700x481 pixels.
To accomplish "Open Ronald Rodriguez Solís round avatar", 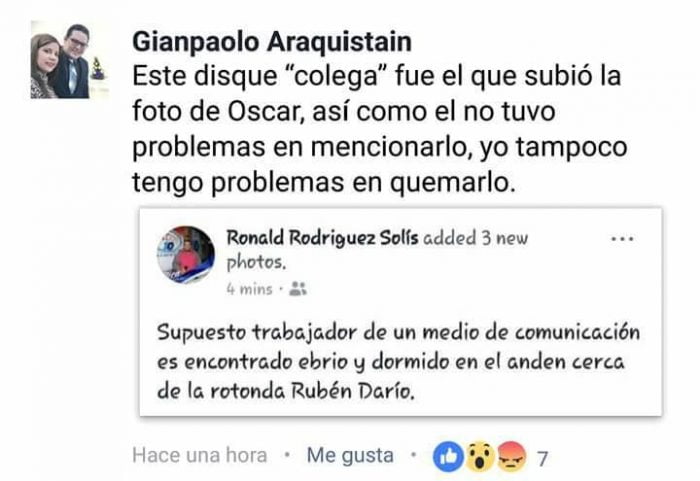I will coord(186,255).
